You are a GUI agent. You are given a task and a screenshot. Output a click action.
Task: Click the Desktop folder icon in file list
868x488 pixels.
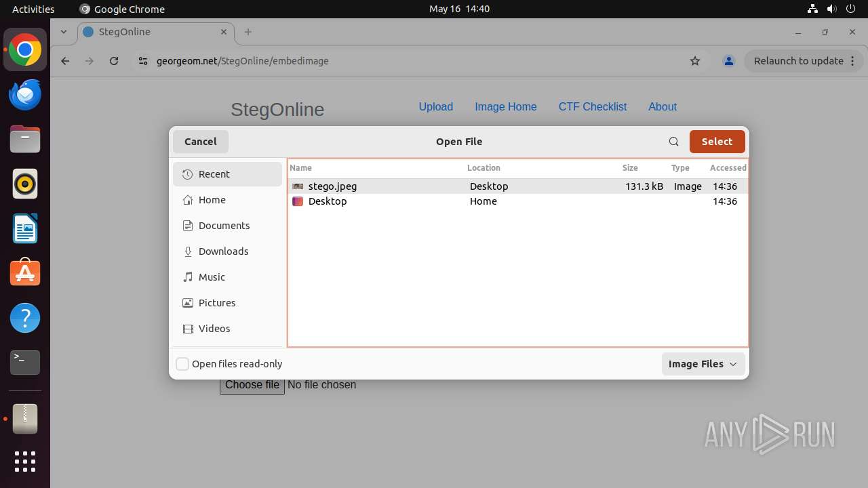click(x=298, y=201)
